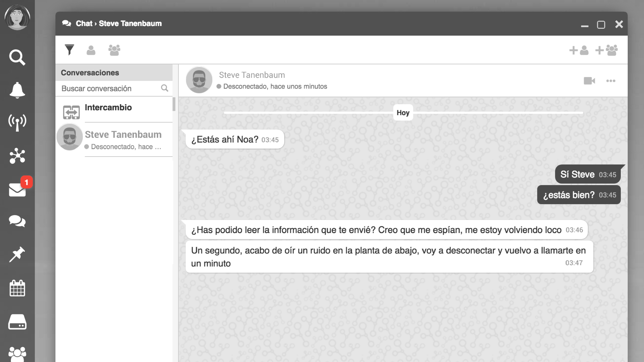Click the message starting '¿Has podido leer'
The height and width of the screenshot is (362, 644).
point(386,230)
